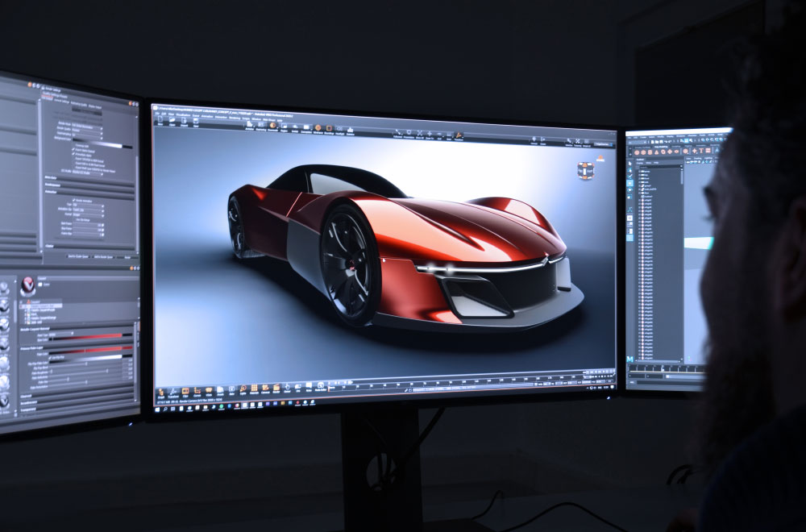This screenshot has width=806, height=532.
Task: Expand the Cluster section
Action: [x=91, y=246]
